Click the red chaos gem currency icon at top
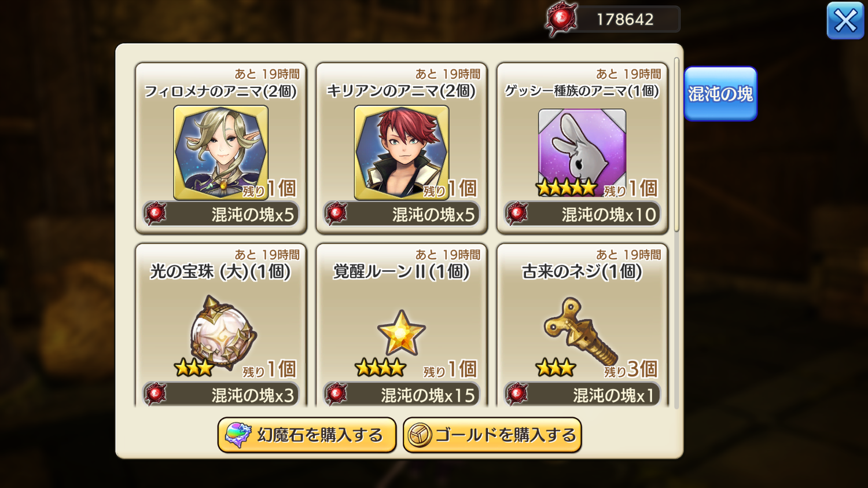The height and width of the screenshot is (488, 868). click(x=561, y=19)
